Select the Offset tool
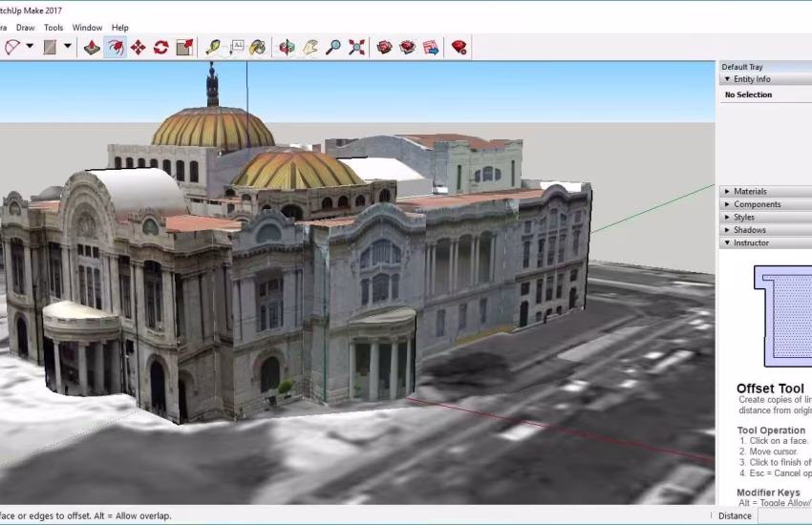 (115, 48)
